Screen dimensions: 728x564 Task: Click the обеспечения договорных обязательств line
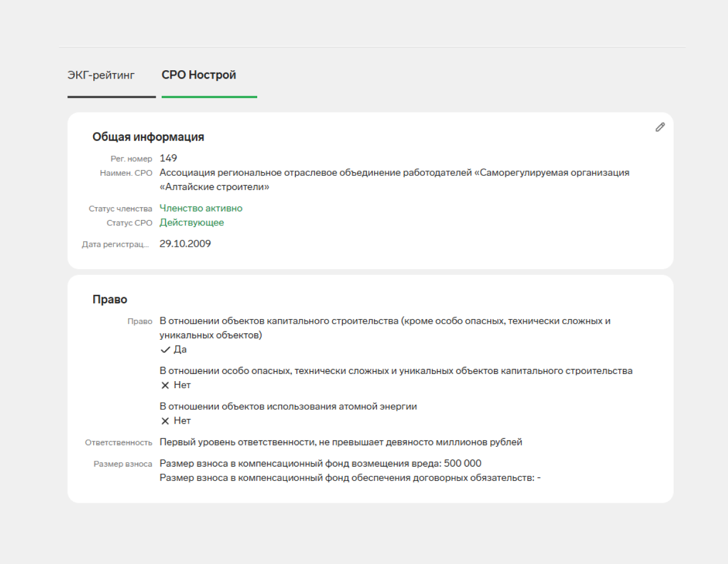coord(350,478)
